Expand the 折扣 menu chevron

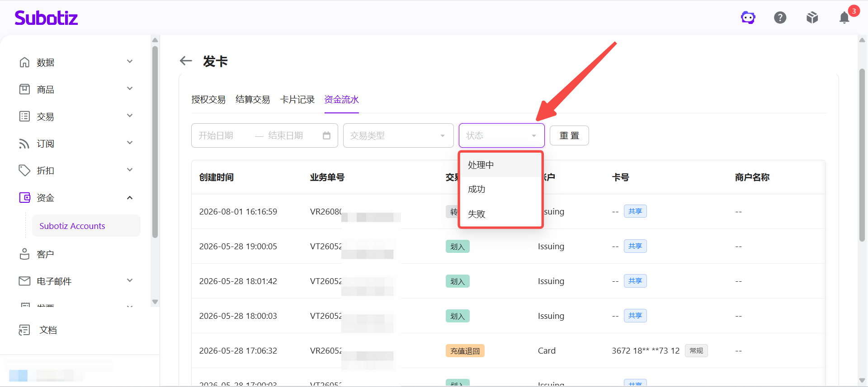(x=130, y=170)
